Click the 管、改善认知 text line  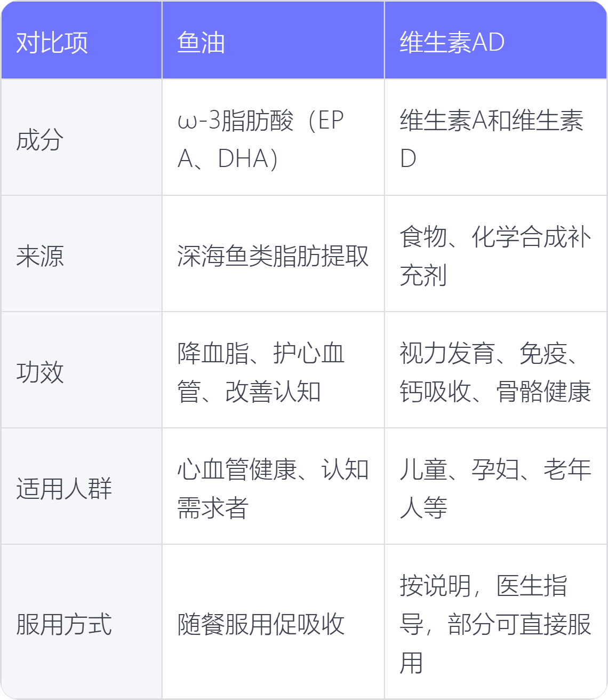pos(249,392)
